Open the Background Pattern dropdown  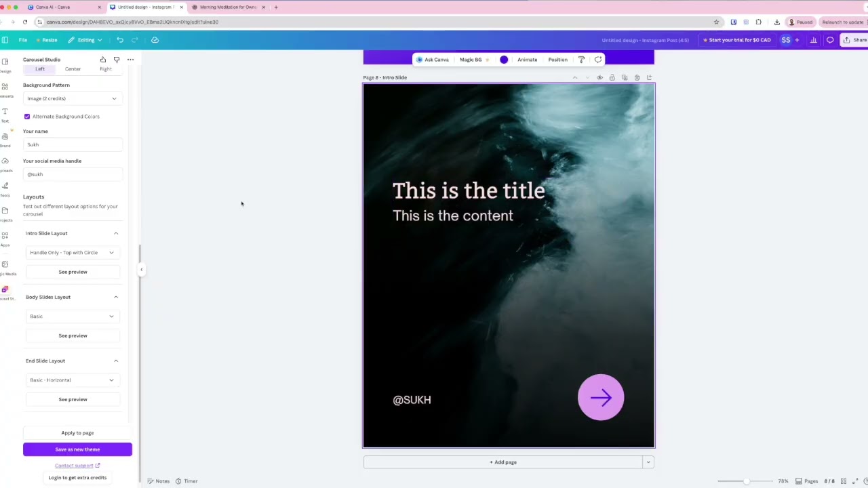tap(73, 99)
